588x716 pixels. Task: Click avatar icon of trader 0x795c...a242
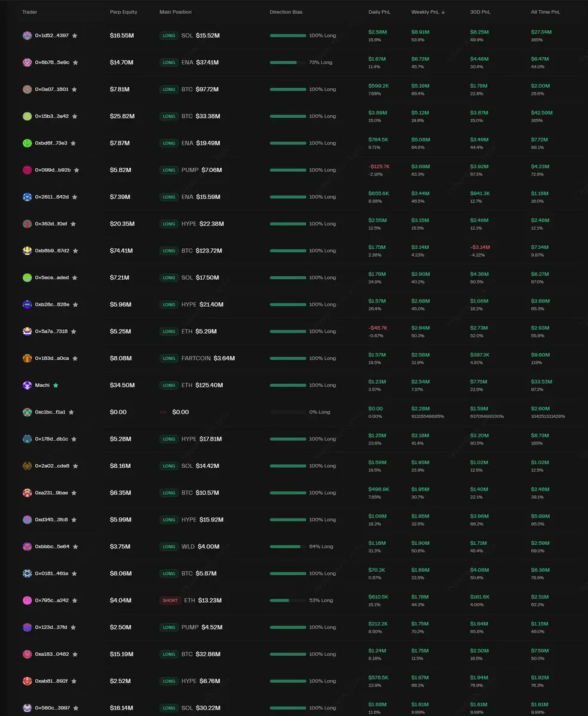click(x=27, y=600)
